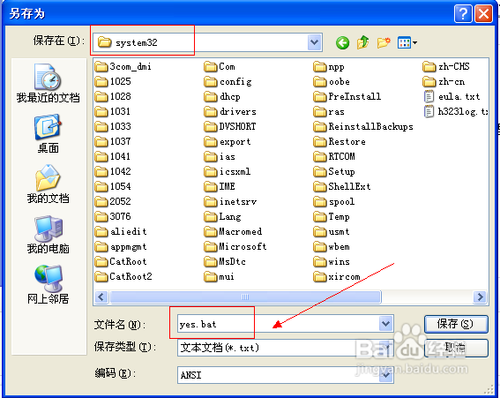Viewport: 500px width, 398px height.
Task: Select the eula.txt file
Action: click(452, 97)
